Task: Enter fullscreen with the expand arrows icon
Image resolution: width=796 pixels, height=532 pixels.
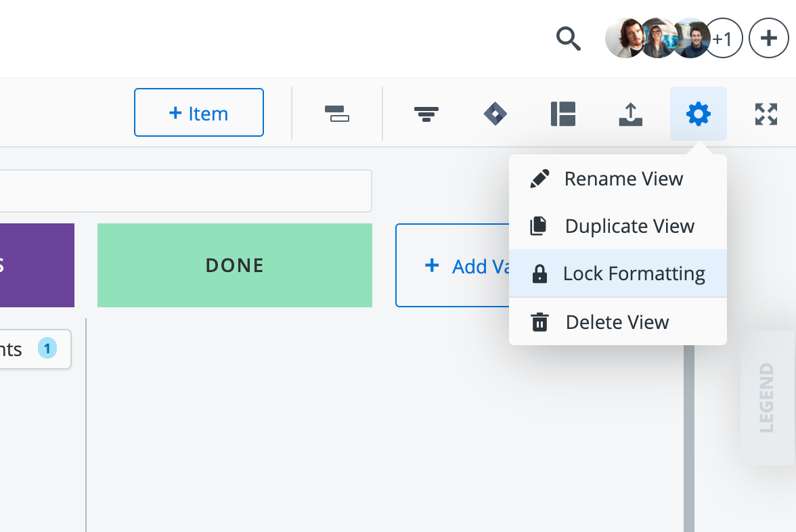Action: tap(766, 114)
